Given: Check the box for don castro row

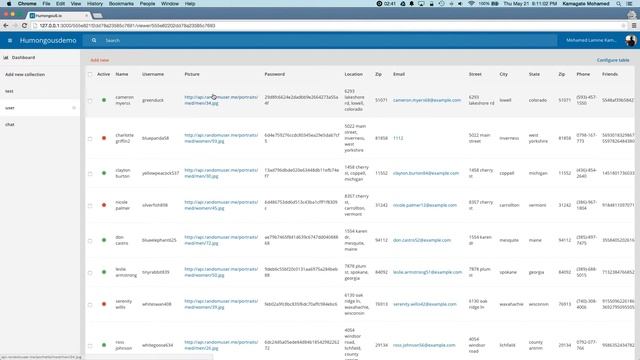Looking at the screenshot, I should point(90,240).
